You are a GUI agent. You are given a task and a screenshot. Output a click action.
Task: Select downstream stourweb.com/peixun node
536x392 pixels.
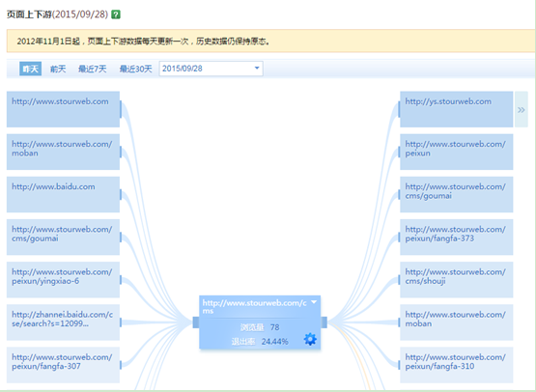(x=457, y=153)
